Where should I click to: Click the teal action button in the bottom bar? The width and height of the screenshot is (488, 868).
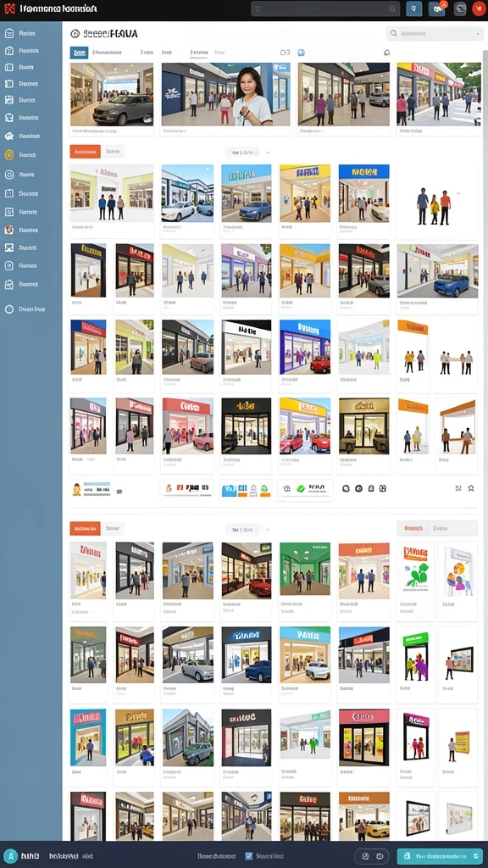pyautogui.click(x=440, y=856)
